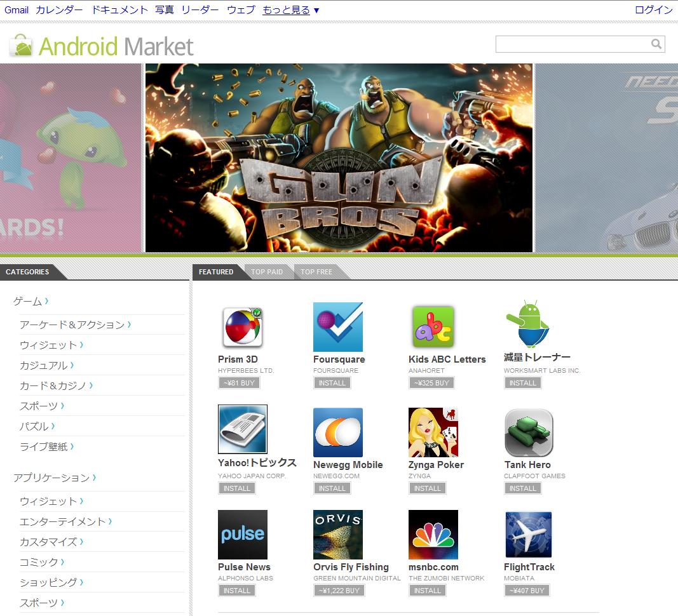Open the Yahoo!トピックス newspaper icon
The height and width of the screenshot is (616, 678).
(243, 429)
